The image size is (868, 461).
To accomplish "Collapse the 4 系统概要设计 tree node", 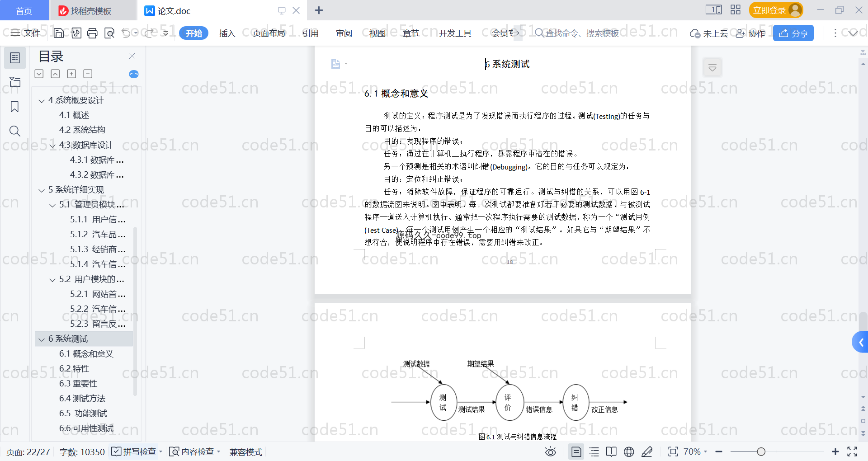I will [x=42, y=100].
